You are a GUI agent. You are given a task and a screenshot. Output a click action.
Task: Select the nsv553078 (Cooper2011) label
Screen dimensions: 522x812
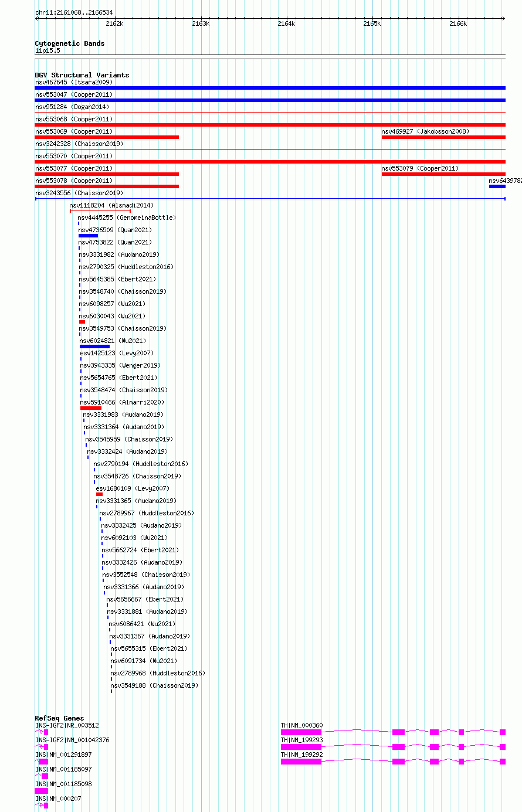point(74,181)
